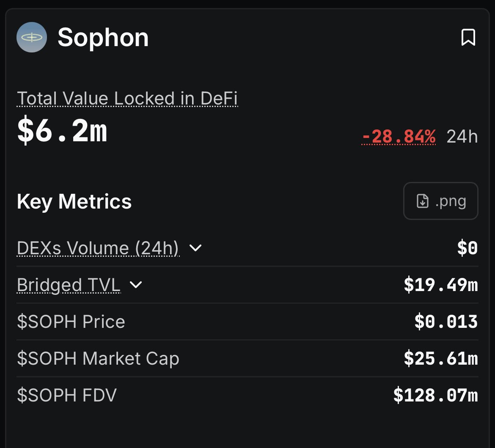
Task: Click the Sophon logo icon
Action: [x=31, y=37]
